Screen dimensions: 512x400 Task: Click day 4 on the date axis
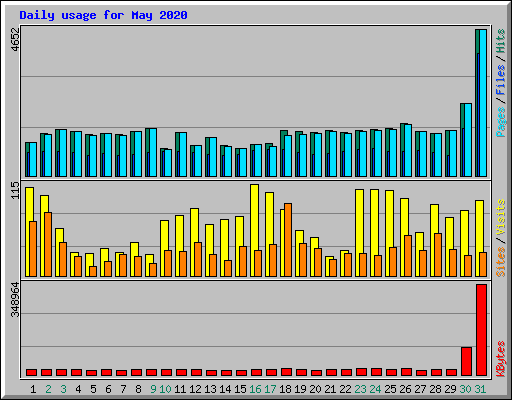78,389
